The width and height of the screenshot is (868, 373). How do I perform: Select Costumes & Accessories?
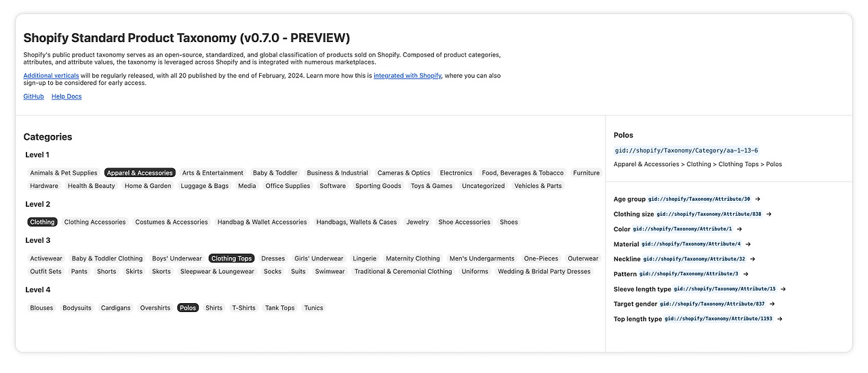pos(172,222)
